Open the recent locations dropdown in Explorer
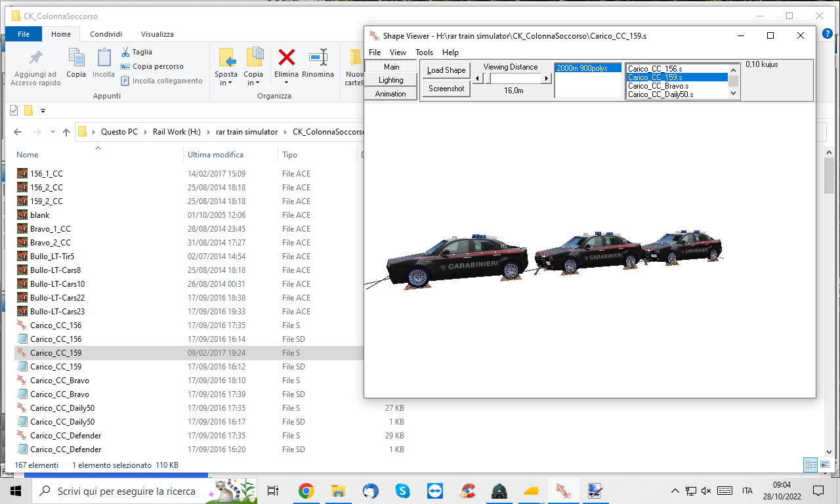This screenshot has height=504, width=840. (52, 132)
